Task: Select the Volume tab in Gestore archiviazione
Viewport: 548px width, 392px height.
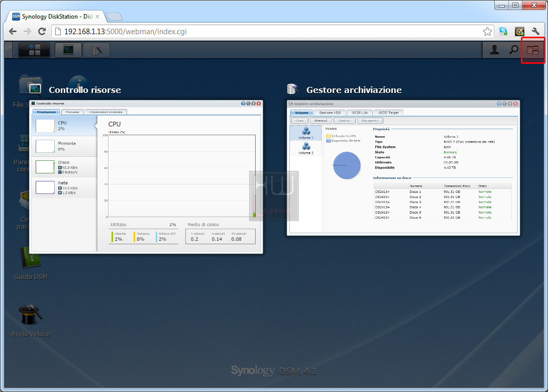Action: [x=301, y=113]
